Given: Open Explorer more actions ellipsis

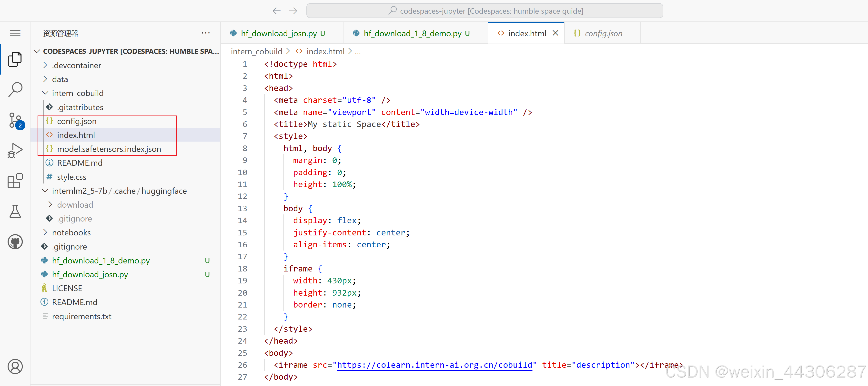Looking at the screenshot, I should tap(206, 33).
